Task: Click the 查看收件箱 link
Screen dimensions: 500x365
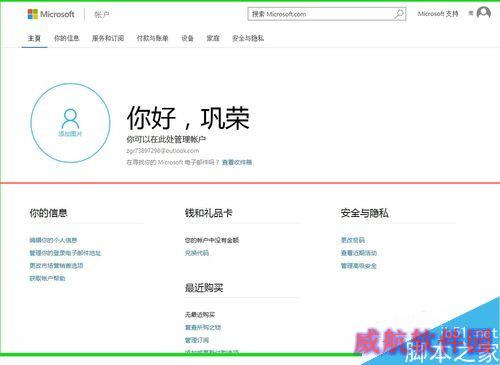Action: point(237,162)
